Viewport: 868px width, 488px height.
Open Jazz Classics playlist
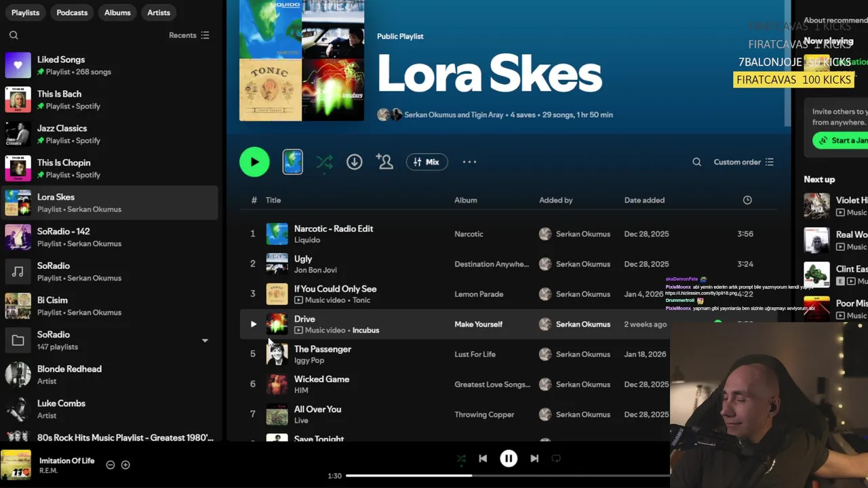[x=109, y=134]
